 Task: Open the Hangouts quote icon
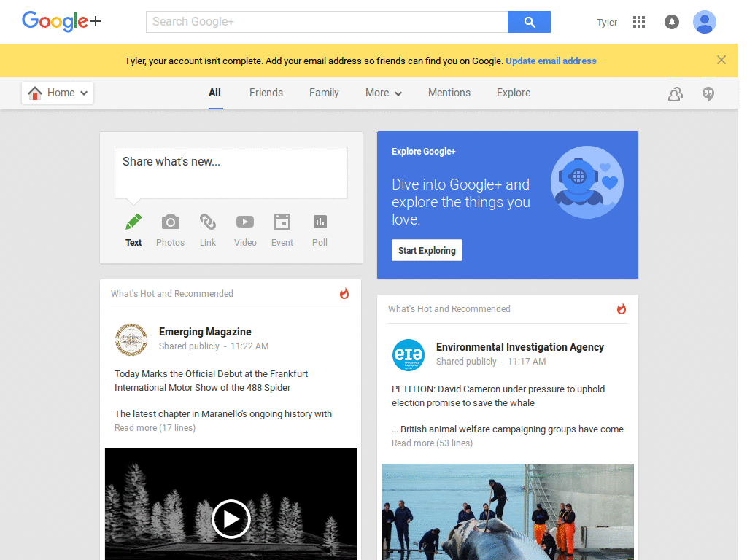click(x=708, y=94)
